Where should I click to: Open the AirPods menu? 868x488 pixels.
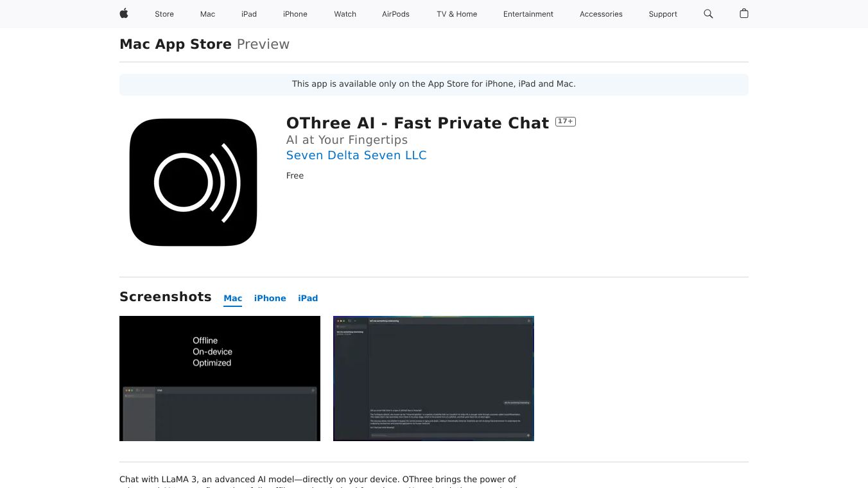pyautogui.click(x=395, y=14)
